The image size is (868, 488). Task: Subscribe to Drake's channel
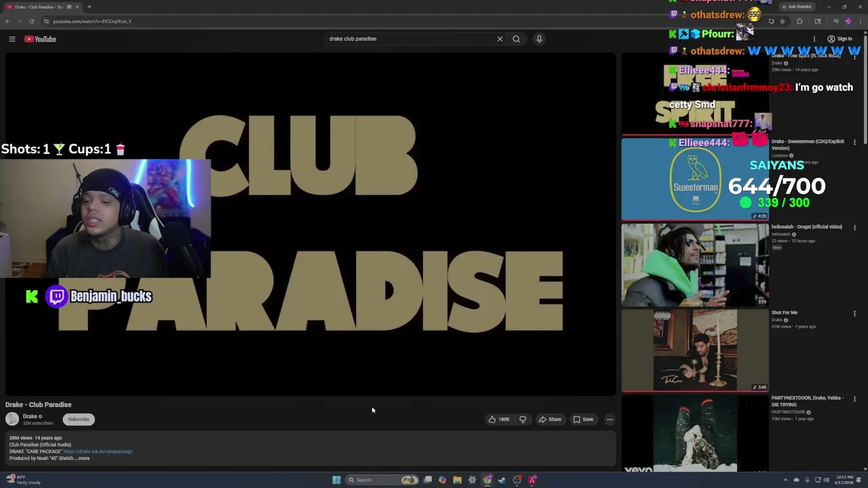click(x=79, y=420)
